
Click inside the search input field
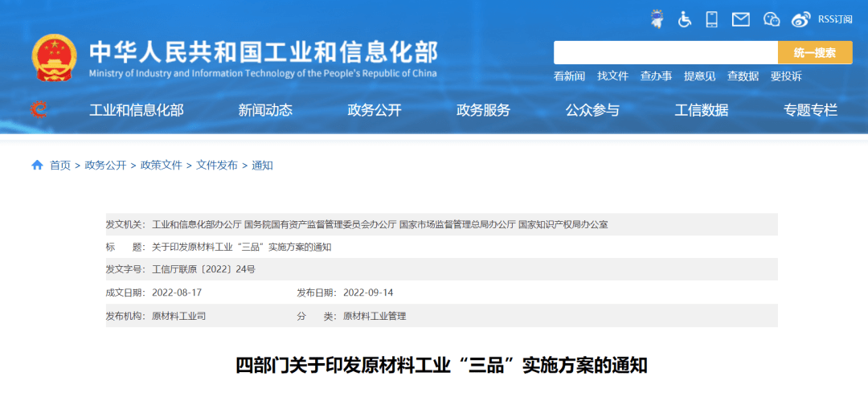tap(665, 52)
